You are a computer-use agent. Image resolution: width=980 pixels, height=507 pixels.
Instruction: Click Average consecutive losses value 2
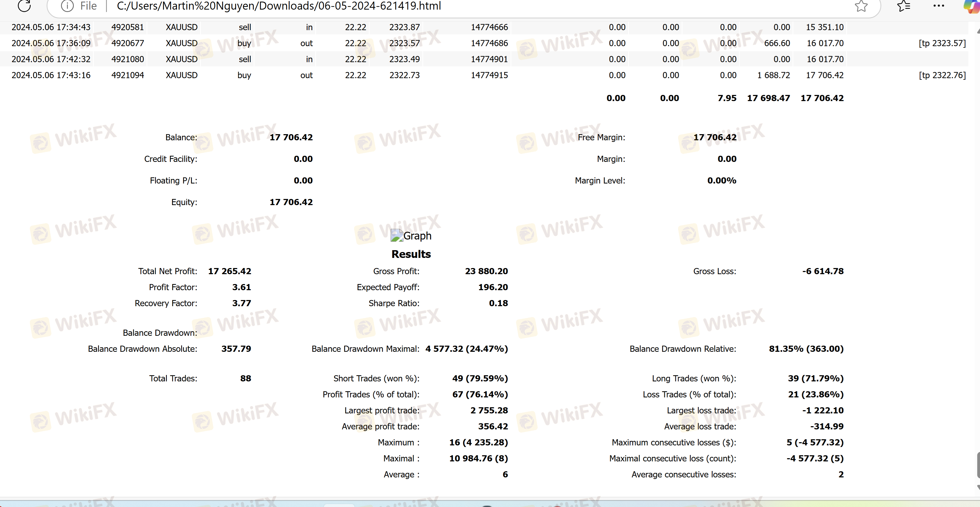841,475
